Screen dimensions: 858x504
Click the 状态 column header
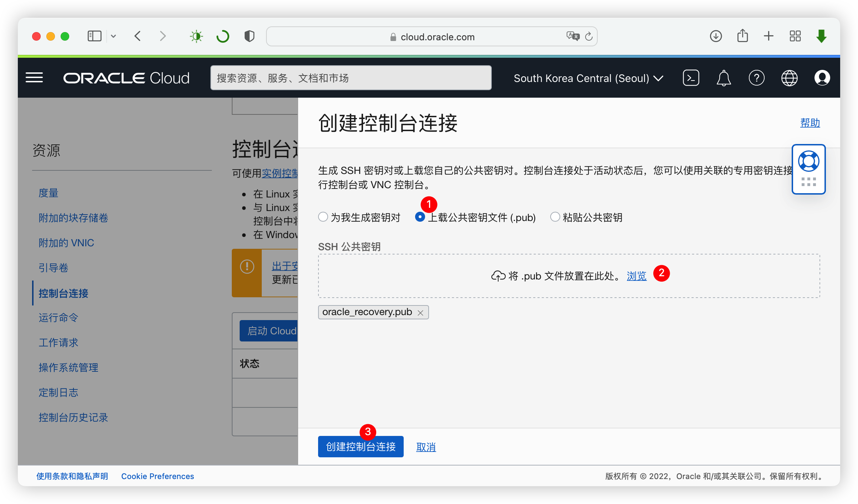point(249,364)
